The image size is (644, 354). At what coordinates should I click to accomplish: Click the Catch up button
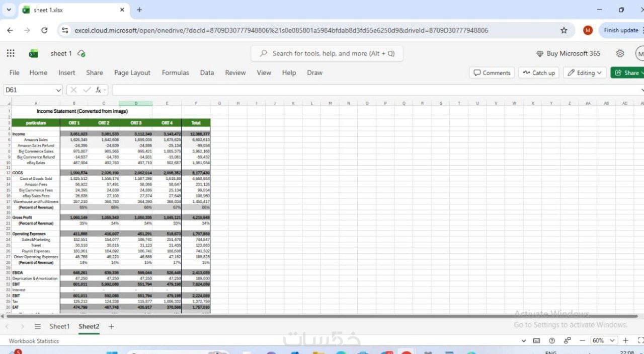(x=539, y=73)
